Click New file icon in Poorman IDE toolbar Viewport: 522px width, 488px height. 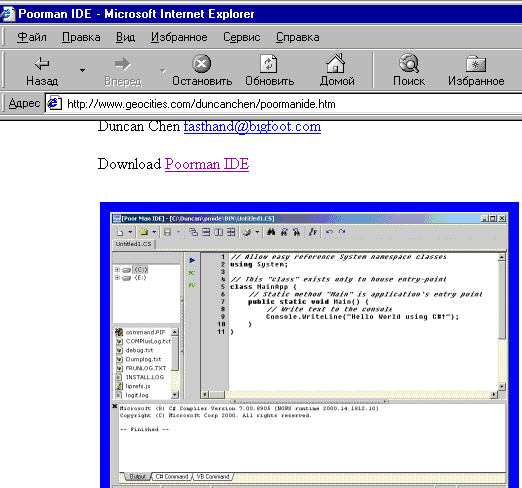[x=120, y=232]
